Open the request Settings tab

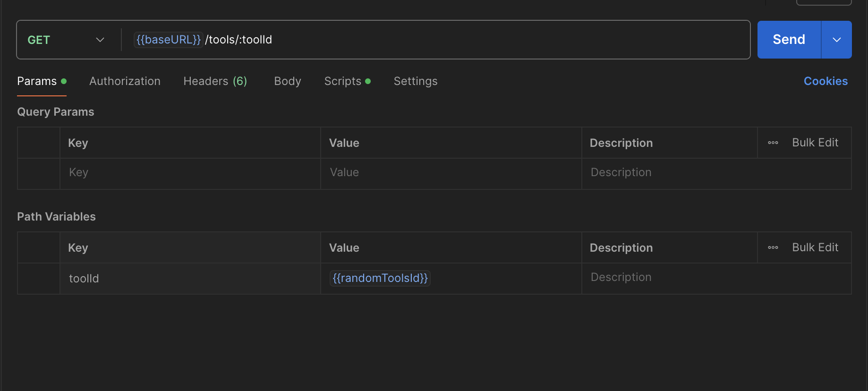[x=415, y=81]
